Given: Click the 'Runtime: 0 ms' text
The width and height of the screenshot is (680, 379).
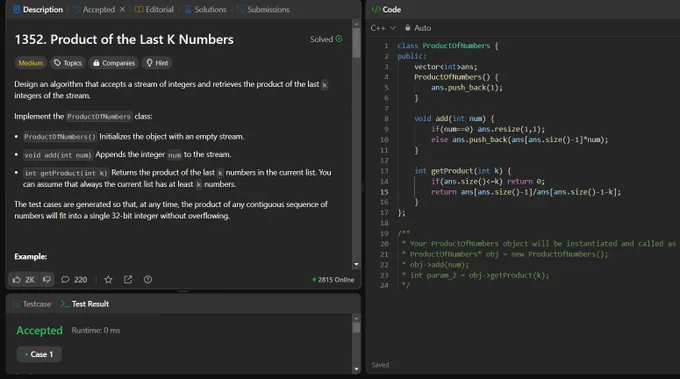Looking at the screenshot, I should click(96, 330).
